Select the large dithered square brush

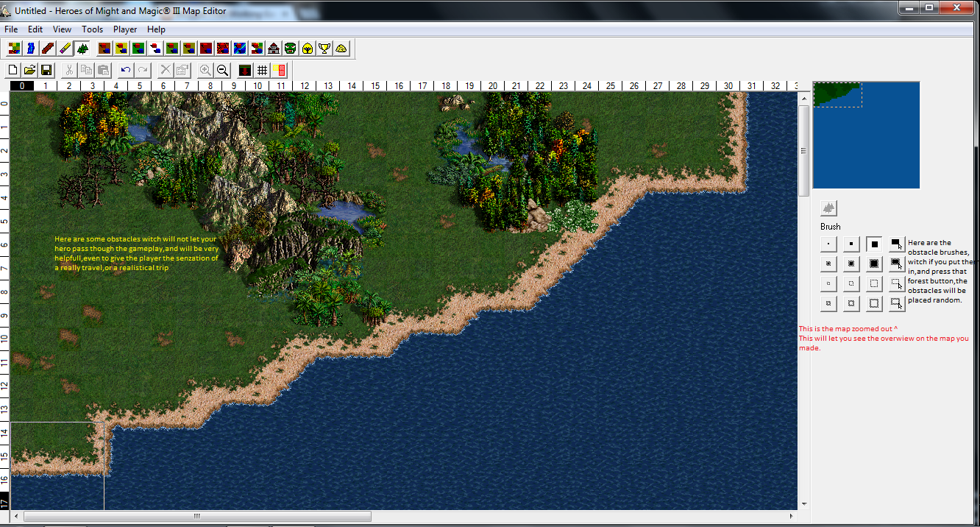[x=874, y=263]
